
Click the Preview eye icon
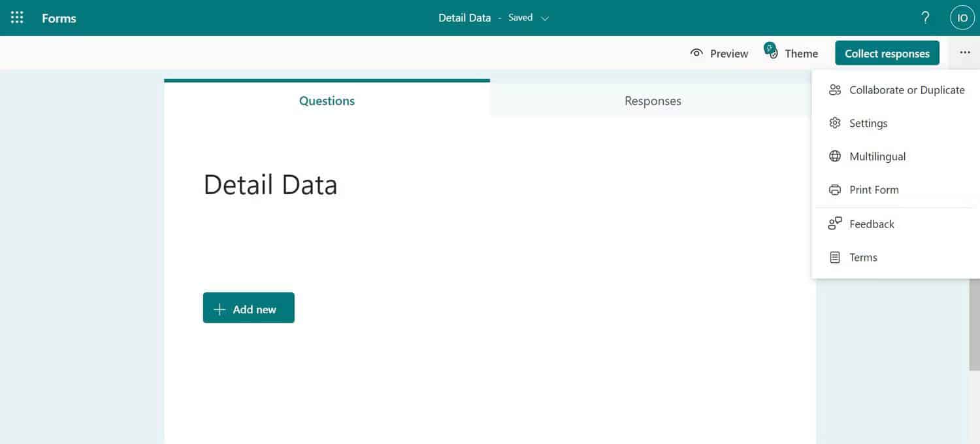(x=696, y=53)
